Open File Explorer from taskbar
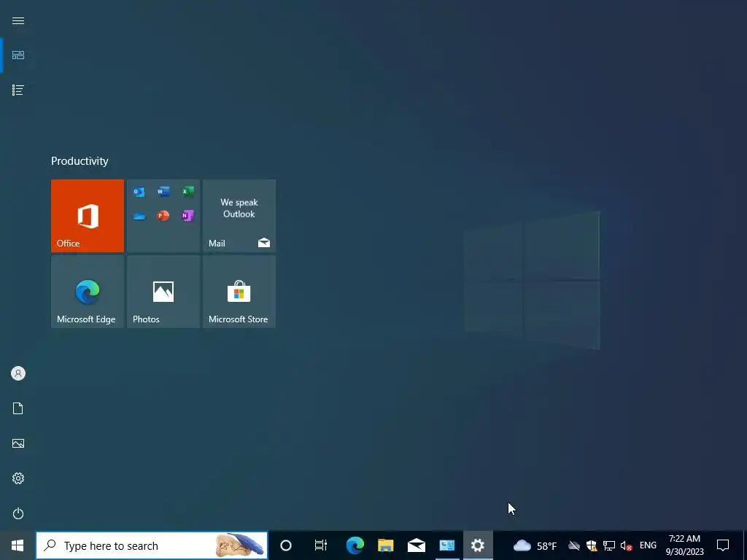The image size is (747, 560). tap(385, 545)
